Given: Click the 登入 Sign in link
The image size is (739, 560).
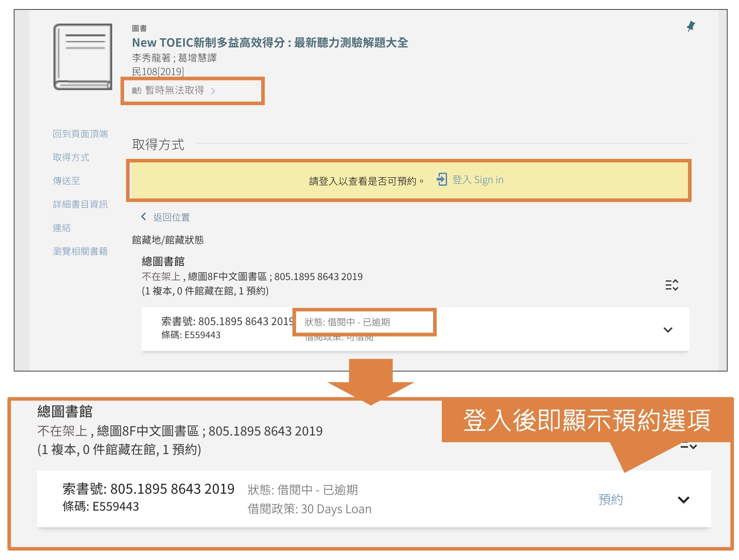Looking at the screenshot, I should [x=477, y=180].
